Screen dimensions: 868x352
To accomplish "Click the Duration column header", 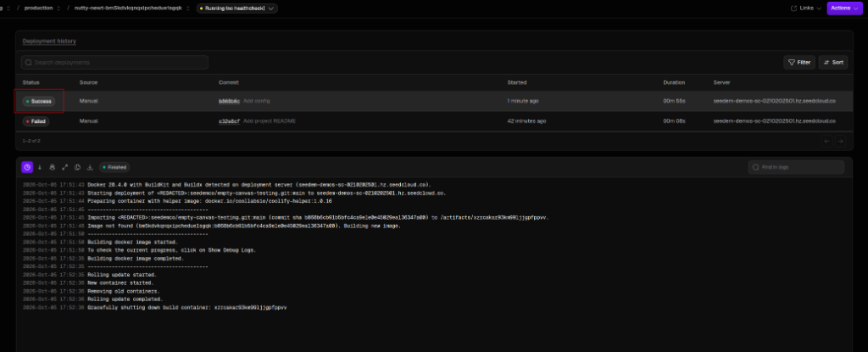I will (674, 82).
